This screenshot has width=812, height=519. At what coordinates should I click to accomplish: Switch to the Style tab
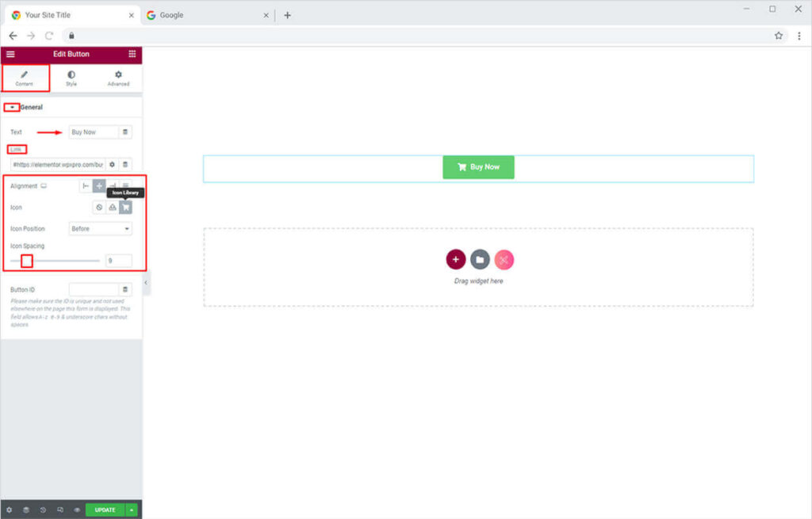click(71, 78)
